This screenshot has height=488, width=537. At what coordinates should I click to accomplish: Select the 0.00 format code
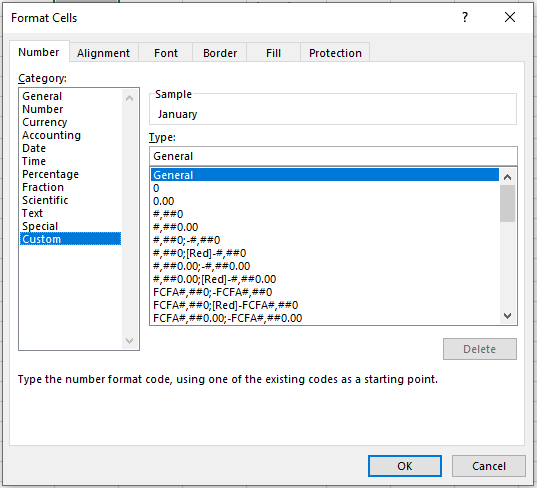pos(164,201)
